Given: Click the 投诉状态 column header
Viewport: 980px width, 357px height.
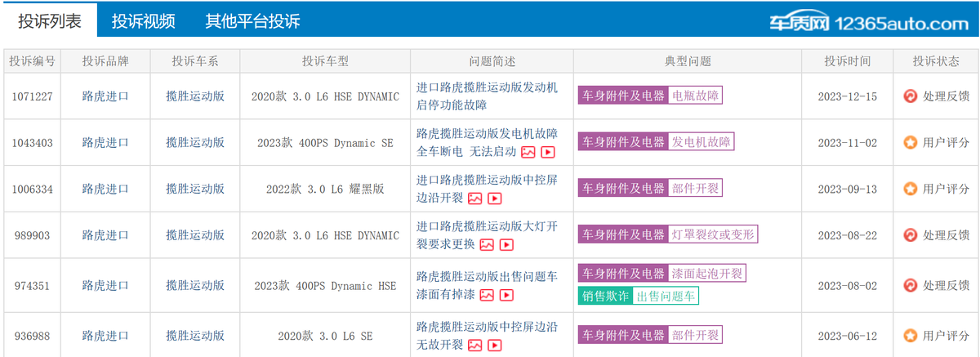Looking at the screenshot, I should coord(936,61).
